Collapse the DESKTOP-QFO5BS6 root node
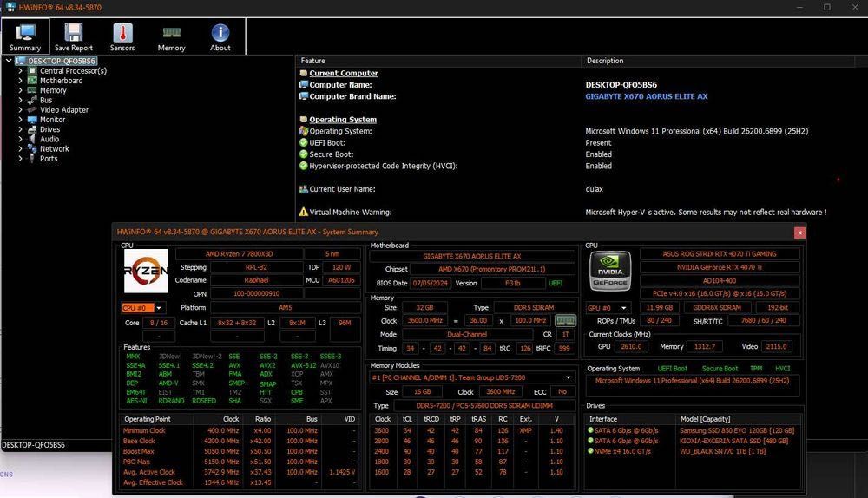 point(9,61)
